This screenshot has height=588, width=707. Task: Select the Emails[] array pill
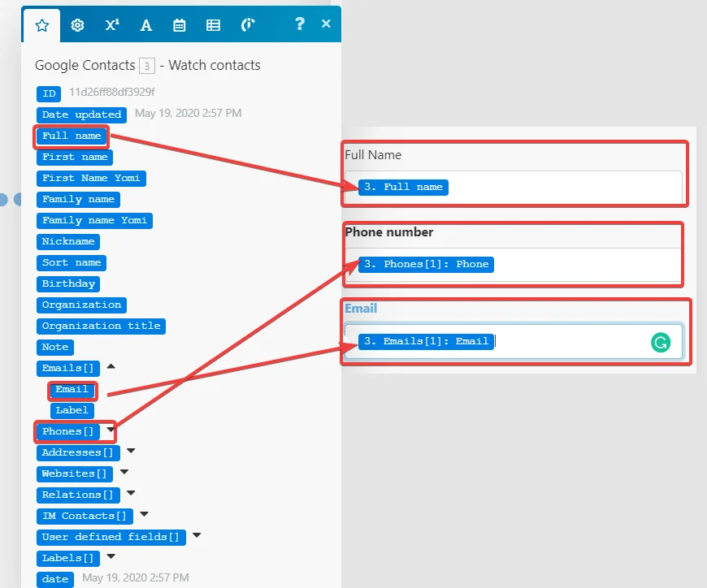coord(68,369)
